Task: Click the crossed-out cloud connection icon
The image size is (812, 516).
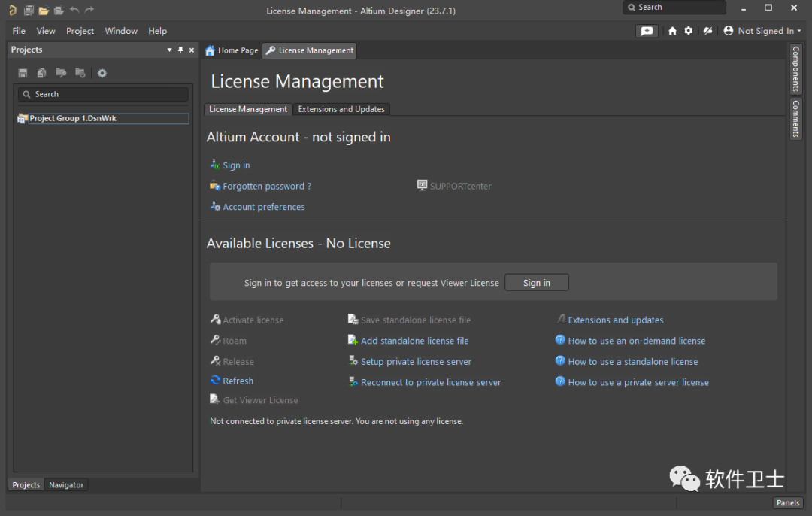Action: (x=707, y=31)
